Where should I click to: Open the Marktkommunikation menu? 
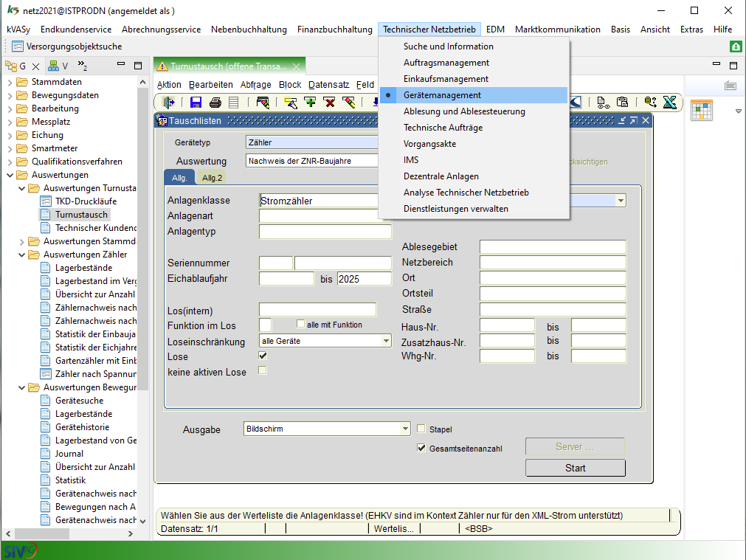tap(557, 30)
